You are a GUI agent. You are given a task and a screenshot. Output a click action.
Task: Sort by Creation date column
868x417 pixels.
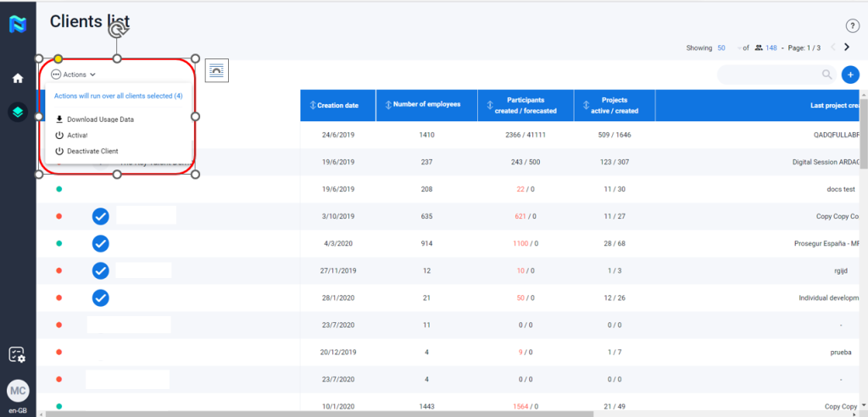[x=337, y=105]
